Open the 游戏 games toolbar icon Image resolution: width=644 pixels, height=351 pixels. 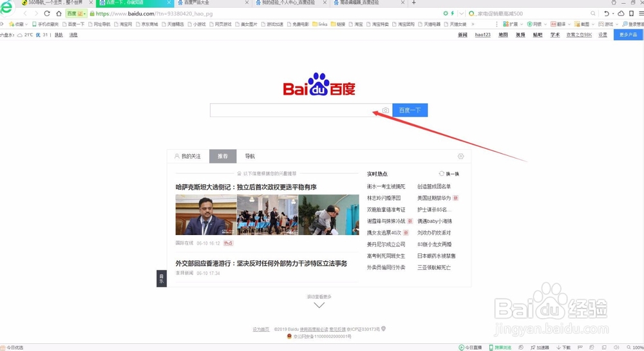[x=606, y=24]
